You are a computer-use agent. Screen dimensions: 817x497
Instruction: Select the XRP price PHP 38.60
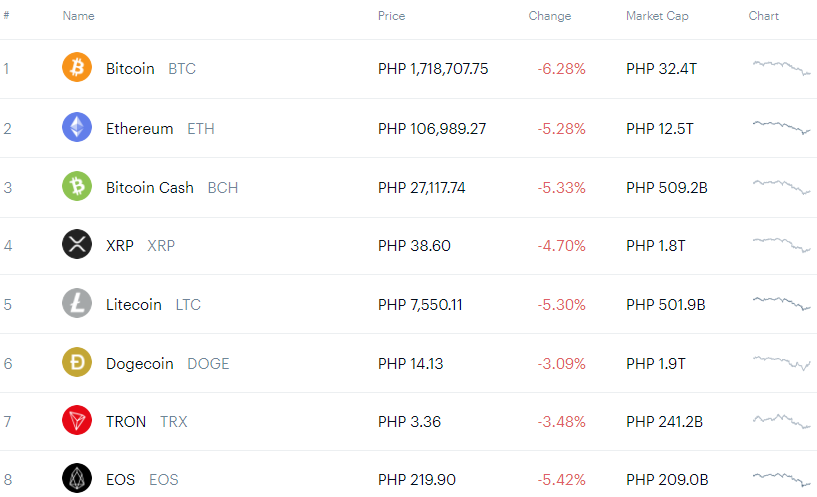414,246
